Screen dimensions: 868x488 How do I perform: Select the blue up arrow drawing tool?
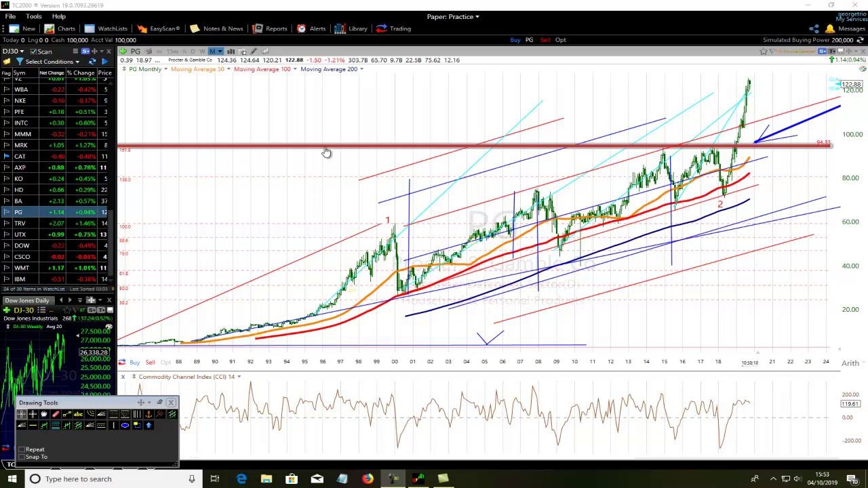tap(149, 425)
